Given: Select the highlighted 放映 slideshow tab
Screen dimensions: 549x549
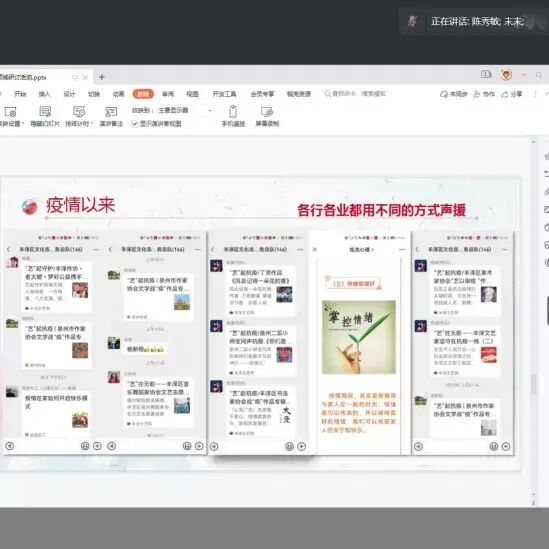Looking at the screenshot, I should (x=143, y=94).
